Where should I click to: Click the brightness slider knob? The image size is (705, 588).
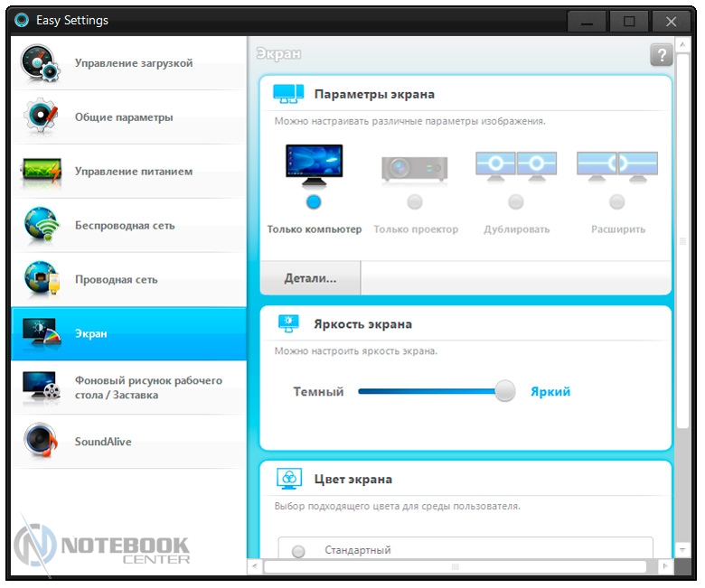[505, 391]
